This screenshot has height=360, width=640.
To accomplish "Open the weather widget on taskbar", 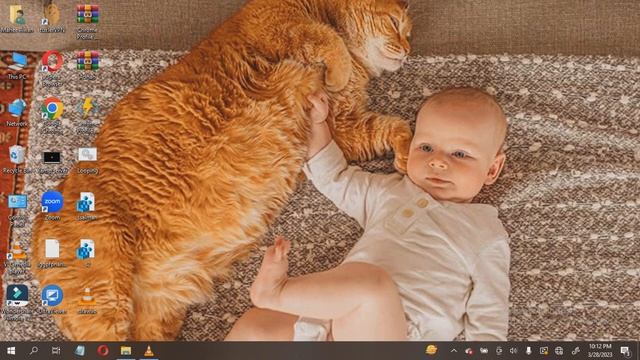I will coord(431,350).
